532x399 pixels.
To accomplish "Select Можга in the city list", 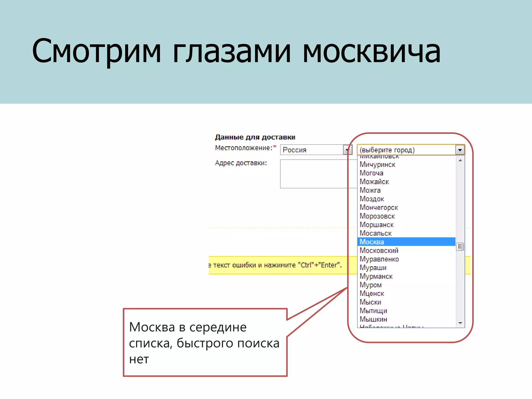I will [x=407, y=190].
